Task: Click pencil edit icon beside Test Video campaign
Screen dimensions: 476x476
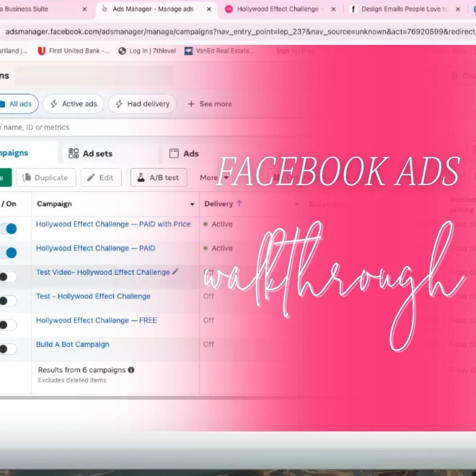Action: click(x=175, y=271)
